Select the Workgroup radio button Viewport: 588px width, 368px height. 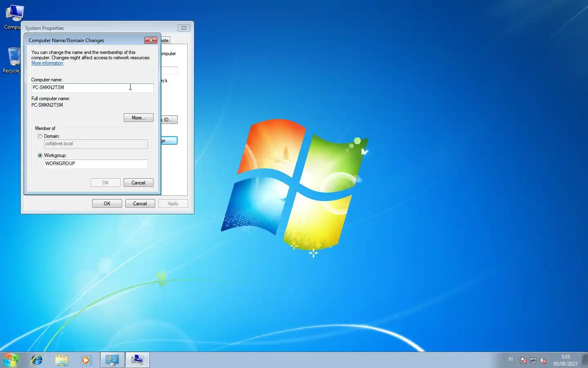(x=40, y=155)
